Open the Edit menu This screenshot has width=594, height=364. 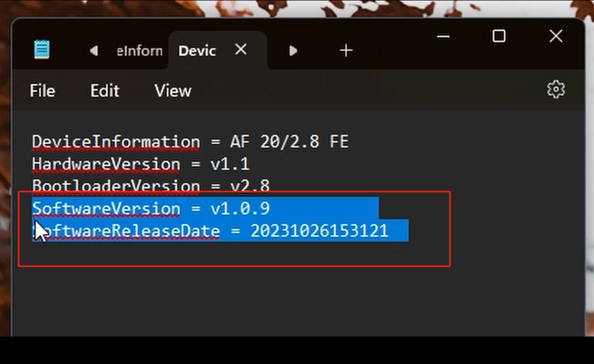click(105, 91)
